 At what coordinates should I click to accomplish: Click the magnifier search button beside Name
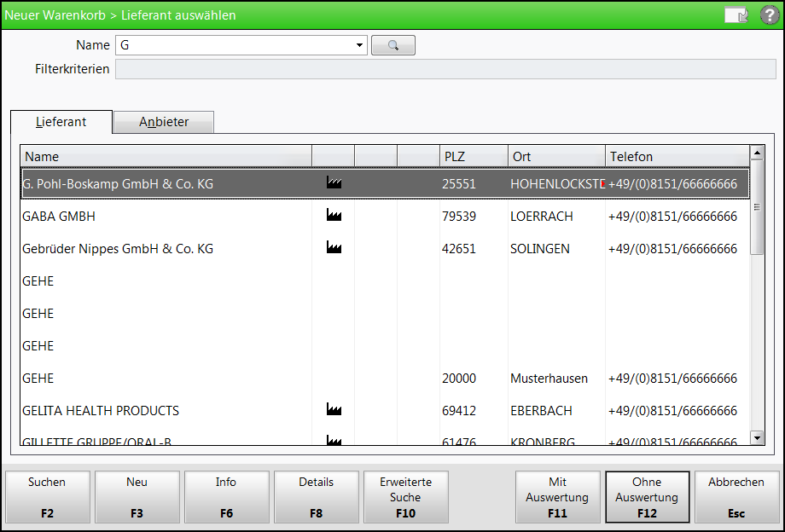(393, 45)
